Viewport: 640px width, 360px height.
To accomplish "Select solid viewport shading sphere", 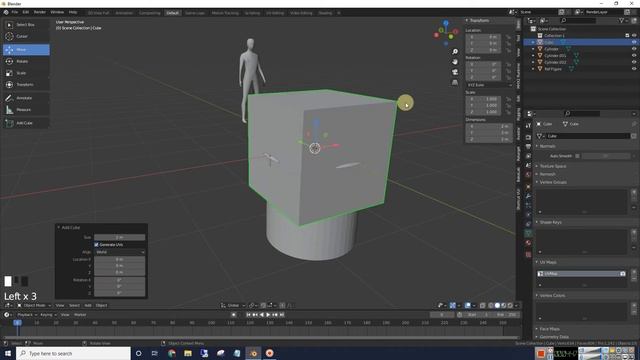I will pos(497,305).
